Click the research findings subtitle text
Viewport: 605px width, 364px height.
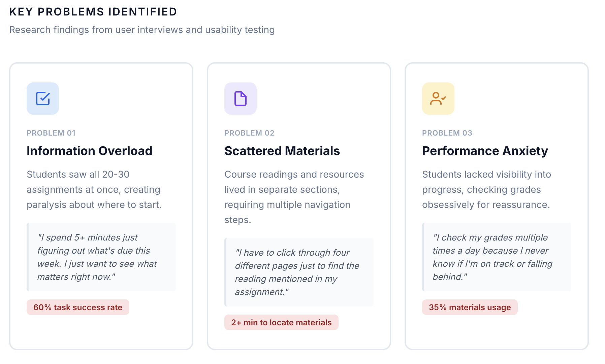click(x=142, y=30)
